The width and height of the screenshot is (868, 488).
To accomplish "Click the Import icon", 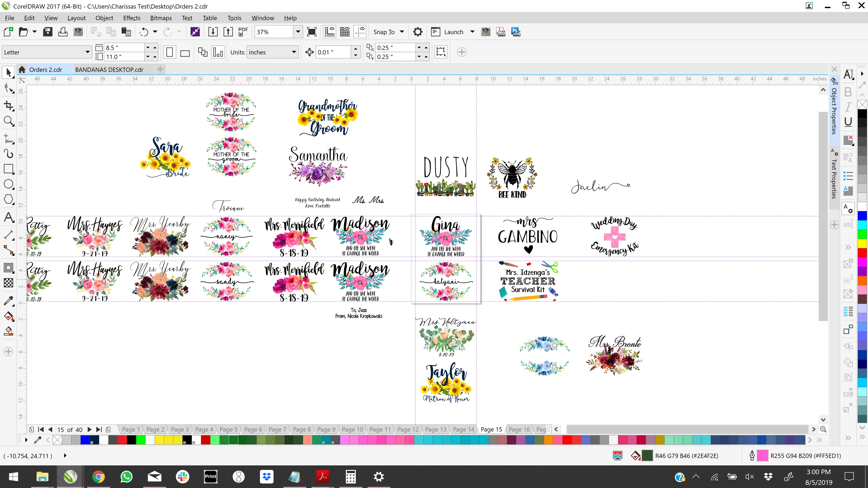I will click(213, 32).
